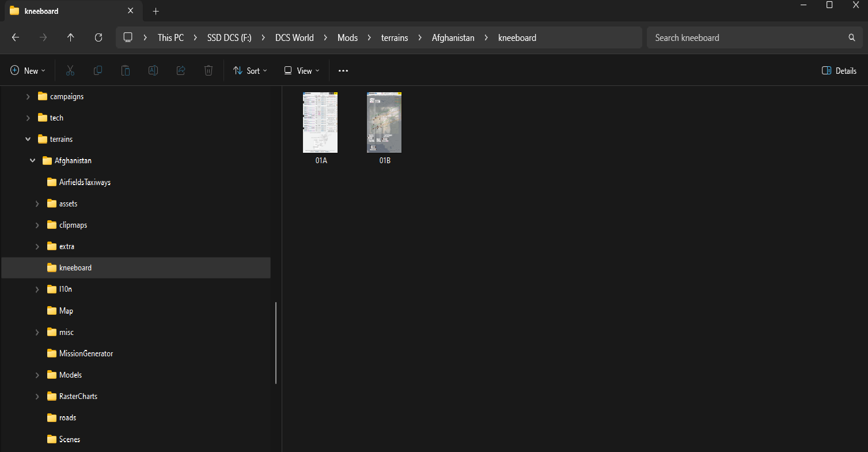Expand the assets folder chevron
Screen dimensions: 868x452
point(37,204)
